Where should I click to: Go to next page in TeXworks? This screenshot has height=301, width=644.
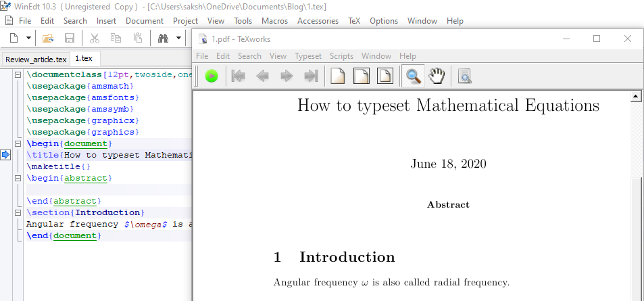pyautogui.click(x=287, y=76)
